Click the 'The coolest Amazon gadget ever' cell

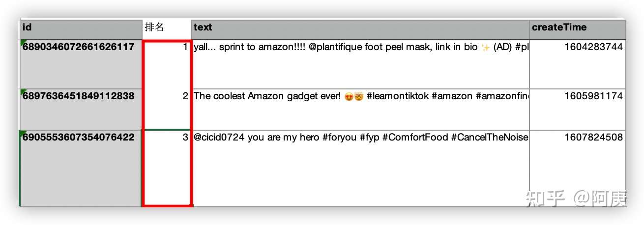tap(360, 110)
